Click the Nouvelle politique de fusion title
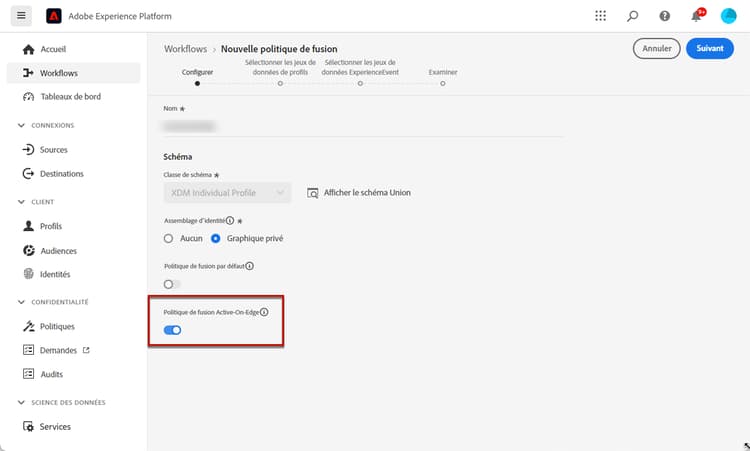The height and width of the screenshot is (451, 750). tap(279, 49)
